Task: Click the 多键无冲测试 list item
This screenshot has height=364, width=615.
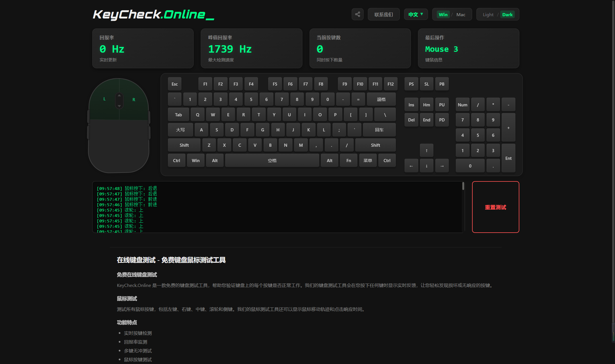Action: point(138,351)
